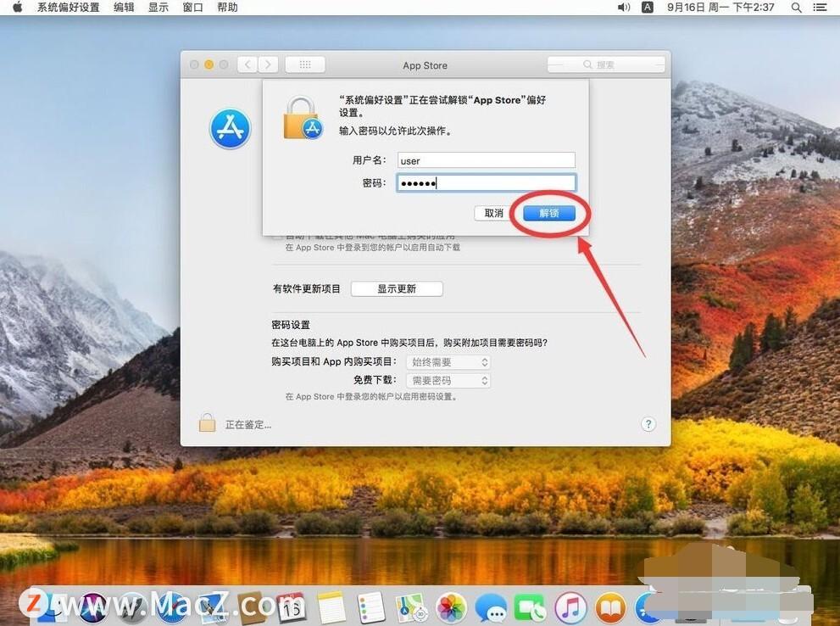Open the 免费下载 dropdown
This screenshot has height=626, width=840.
tap(448, 380)
